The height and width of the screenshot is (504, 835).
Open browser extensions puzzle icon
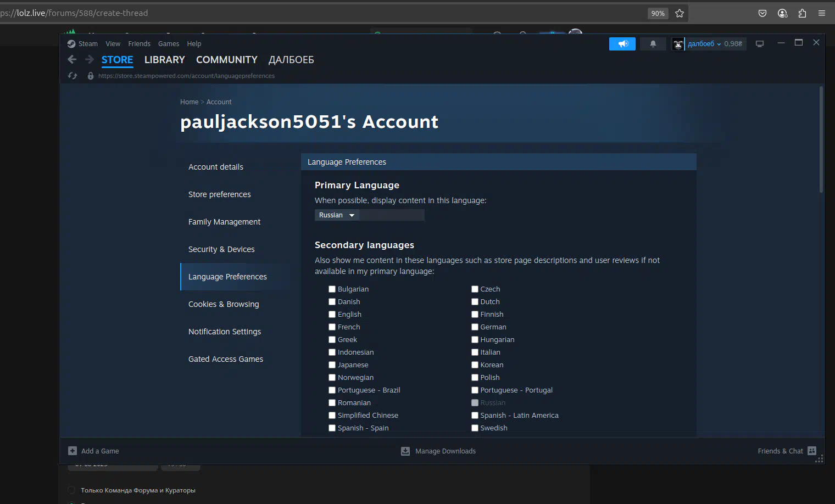(x=802, y=13)
